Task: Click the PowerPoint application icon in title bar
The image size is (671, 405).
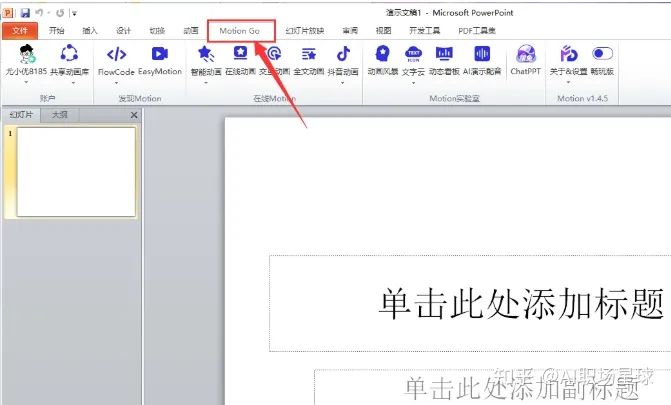Action: click(8, 13)
